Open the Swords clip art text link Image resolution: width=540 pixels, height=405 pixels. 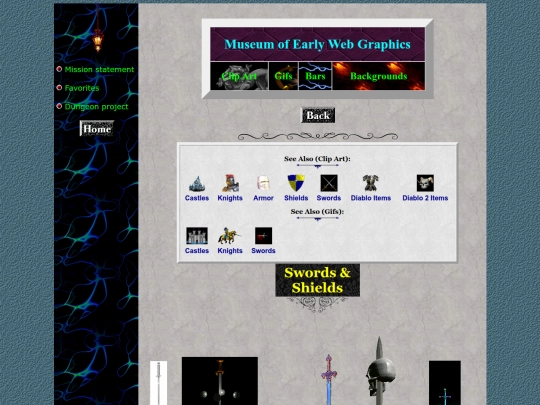click(x=329, y=198)
